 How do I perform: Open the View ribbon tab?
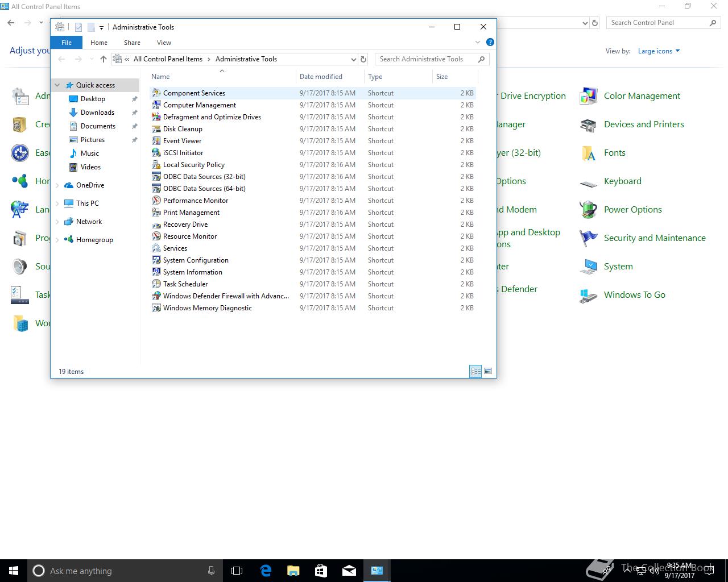pos(164,43)
